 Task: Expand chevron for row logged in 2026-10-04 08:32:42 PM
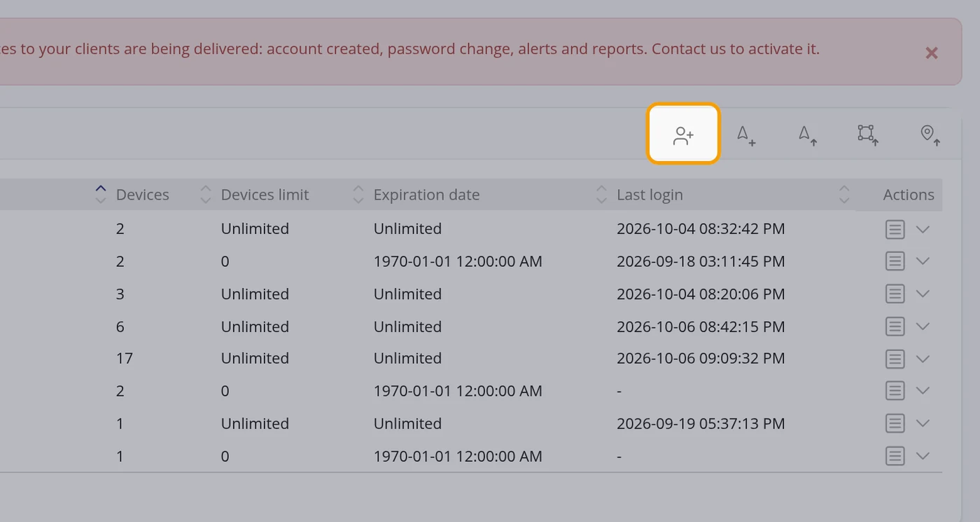pos(923,229)
